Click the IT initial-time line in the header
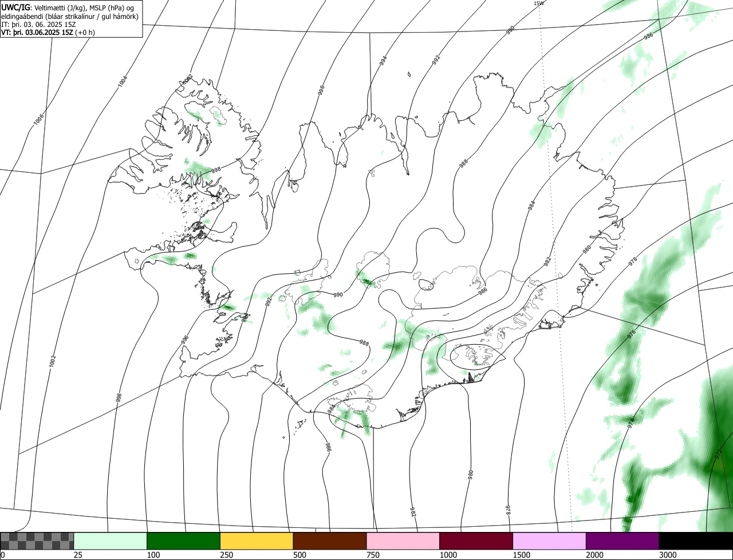733x560 pixels. coord(38,24)
